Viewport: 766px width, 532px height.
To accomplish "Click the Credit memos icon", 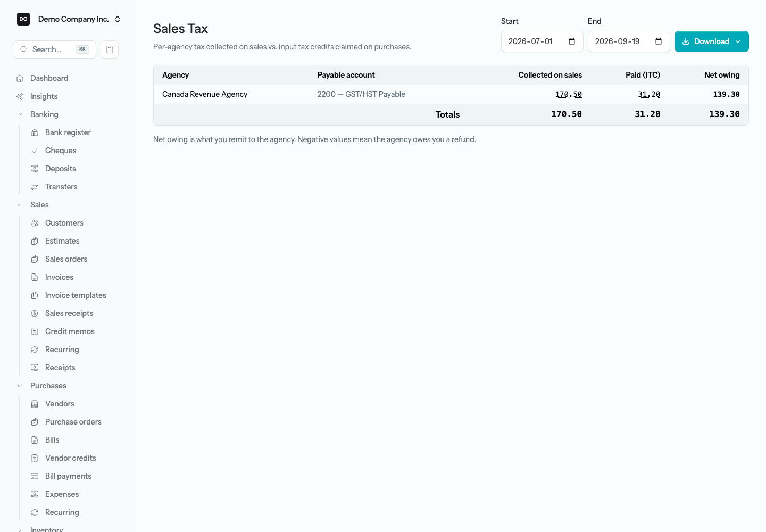I will point(35,331).
